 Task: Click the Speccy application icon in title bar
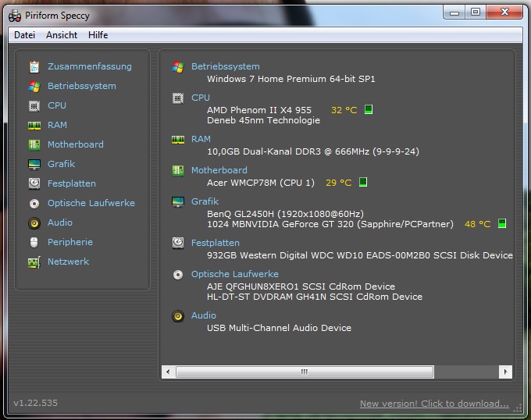tap(15, 16)
